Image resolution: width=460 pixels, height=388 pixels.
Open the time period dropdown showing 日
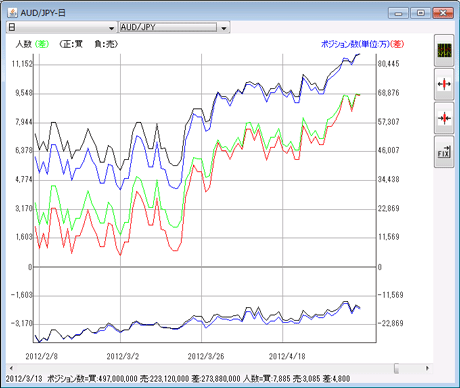coord(61,27)
